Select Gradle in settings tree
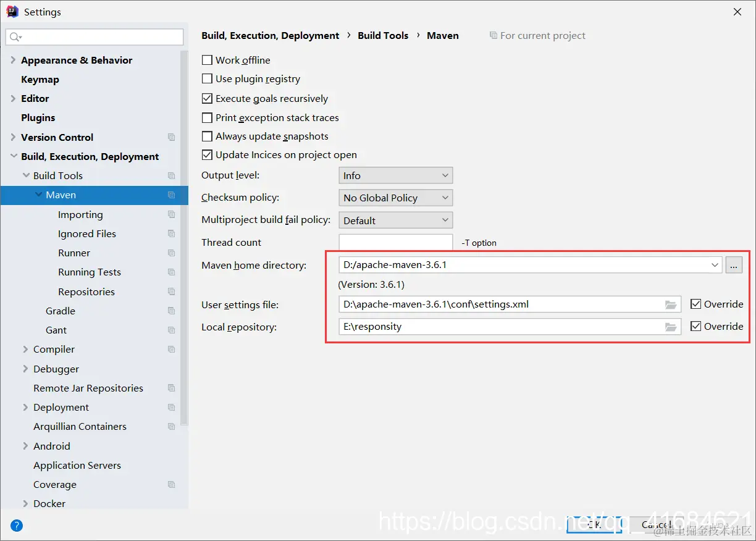 click(x=61, y=311)
